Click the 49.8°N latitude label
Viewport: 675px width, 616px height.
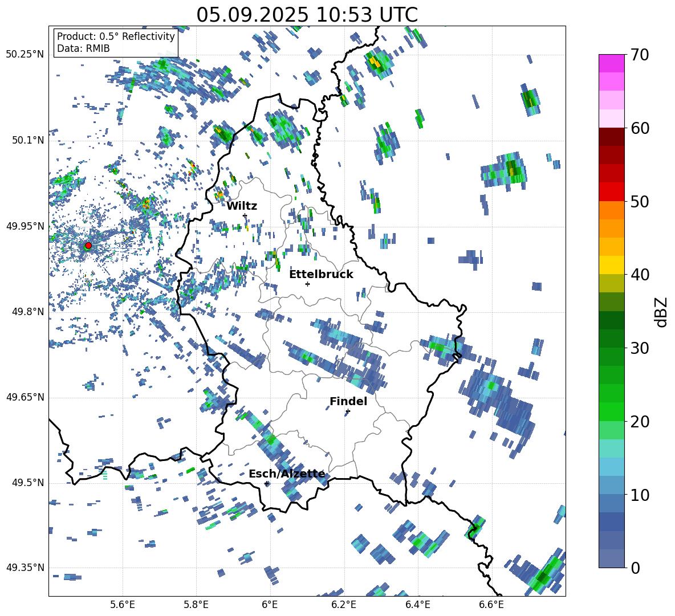coord(27,312)
